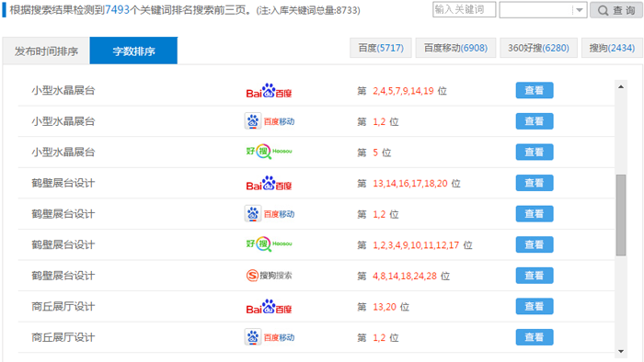Screen dimensions: 644x362
Task: Switch to 发布时间排序 tab
Action: point(46,51)
